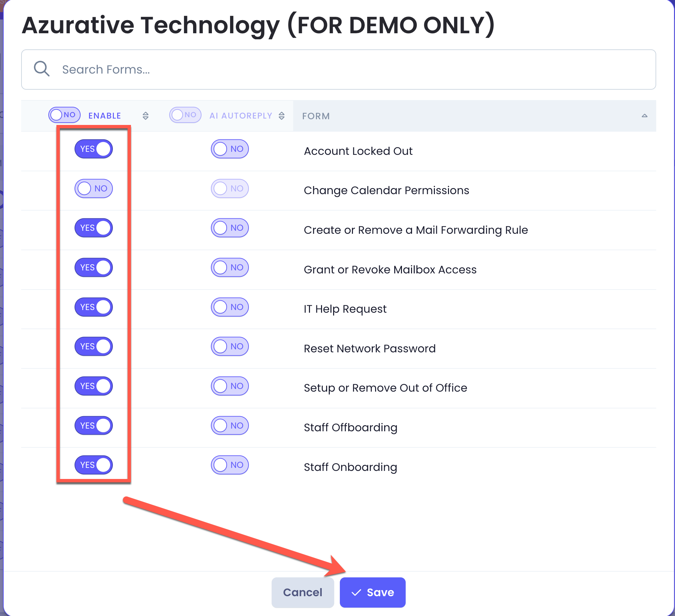
Task: Enable AI Autoreply for Reset Network Password
Action: (230, 346)
